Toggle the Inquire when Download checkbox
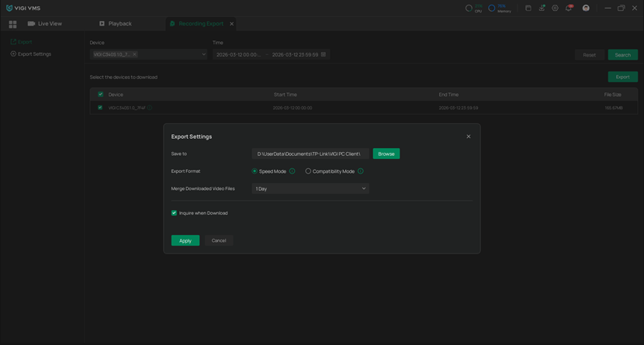Viewport: 644px width, 345px height. (x=174, y=213)
